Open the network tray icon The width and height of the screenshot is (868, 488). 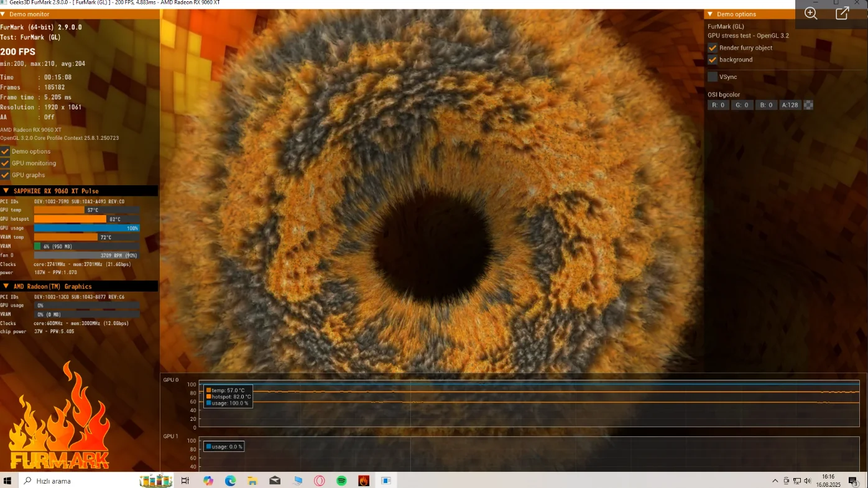click(x=796, y=481)
